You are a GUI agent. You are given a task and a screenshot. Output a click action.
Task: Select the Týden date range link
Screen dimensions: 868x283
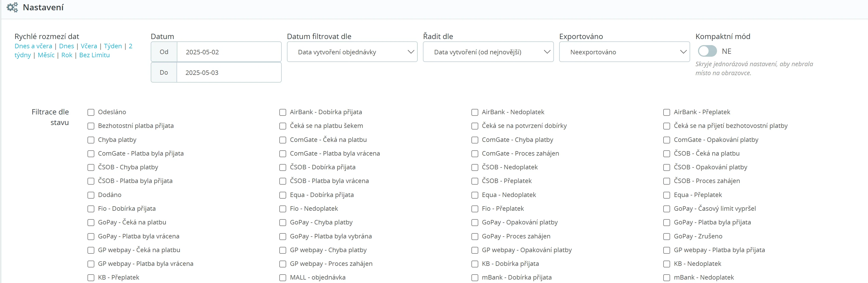113,46
